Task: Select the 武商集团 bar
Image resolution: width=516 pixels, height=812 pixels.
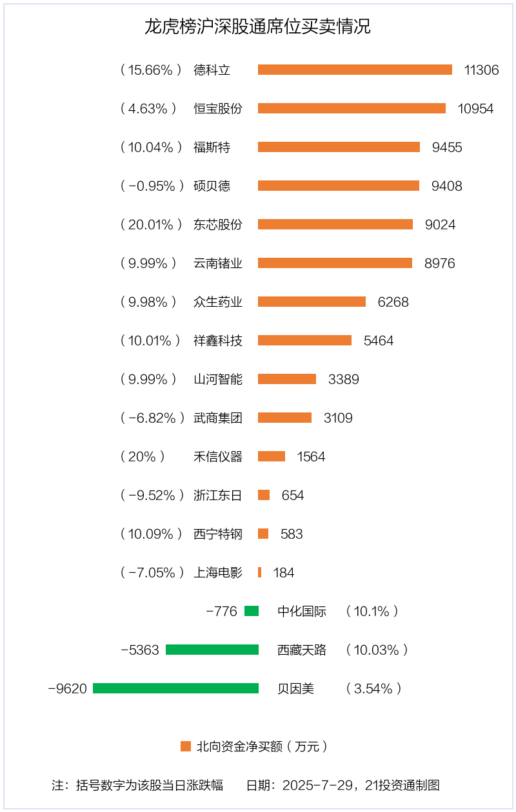Action: point(284,418)
